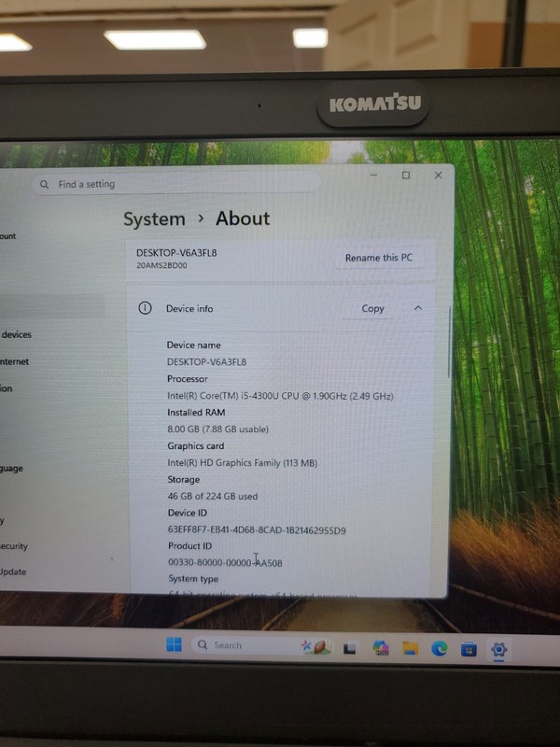Viewport: 560px width, 747px height.
Task: Click the About page heading
Action: pos(243,218)
